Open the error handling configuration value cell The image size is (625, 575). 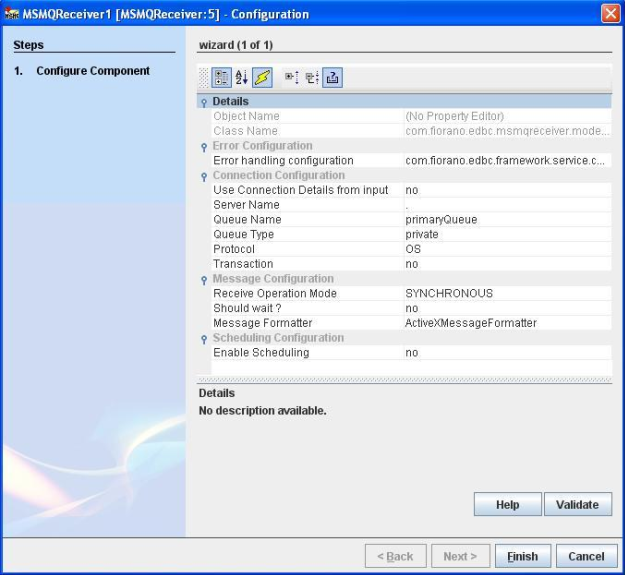click(x=508, y=160)
